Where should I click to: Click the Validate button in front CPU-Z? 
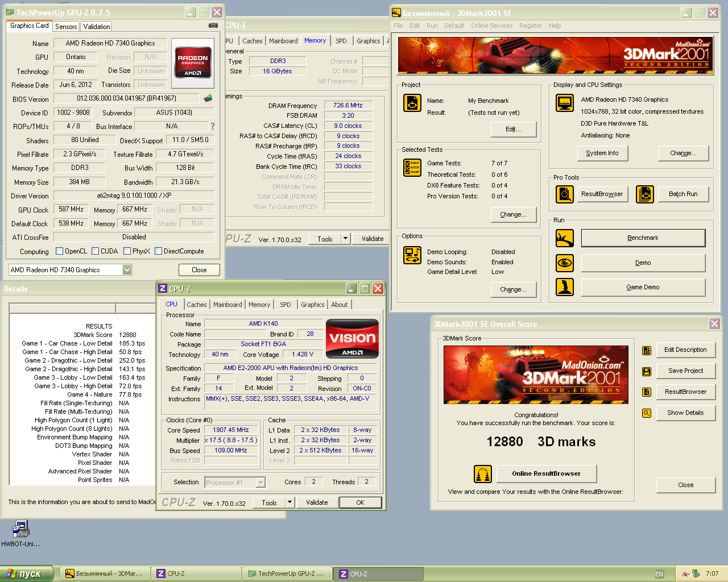(317, 502)
